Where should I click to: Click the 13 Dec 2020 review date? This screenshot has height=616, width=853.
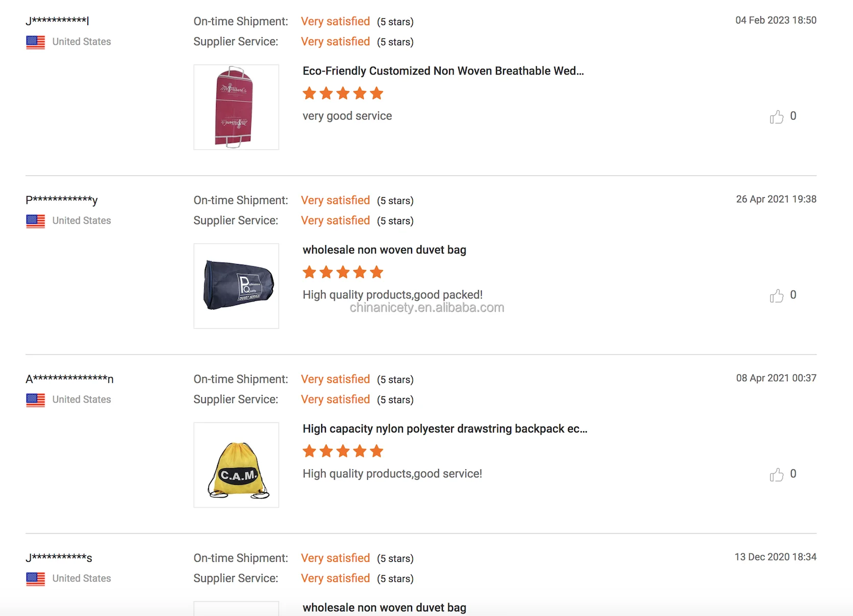click(775, 557)
